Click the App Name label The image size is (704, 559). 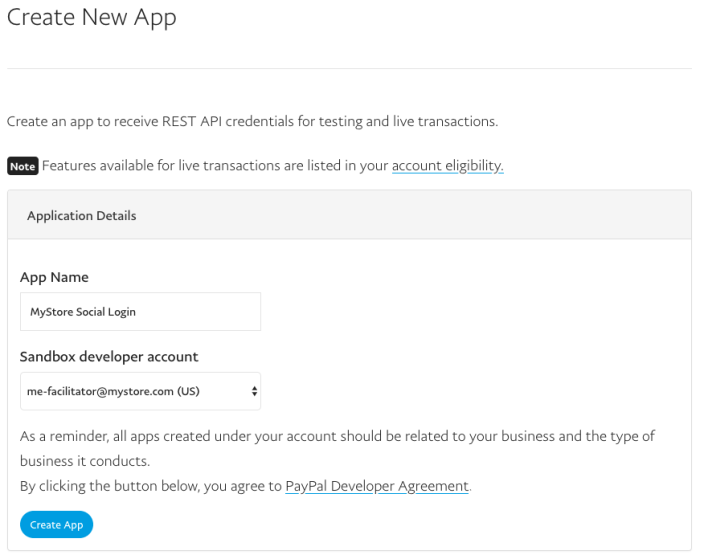tap(54, 277)
